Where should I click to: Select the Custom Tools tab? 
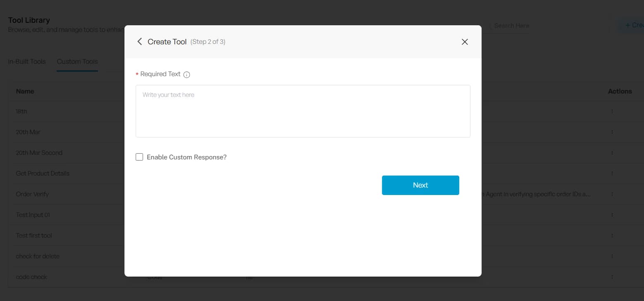[77, 61]
